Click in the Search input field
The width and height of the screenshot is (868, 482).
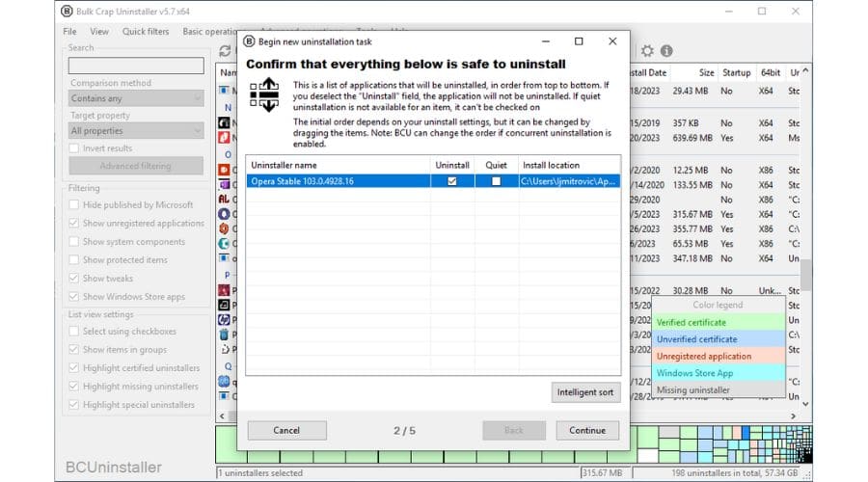pyautogui.click(x=136, y=66)
